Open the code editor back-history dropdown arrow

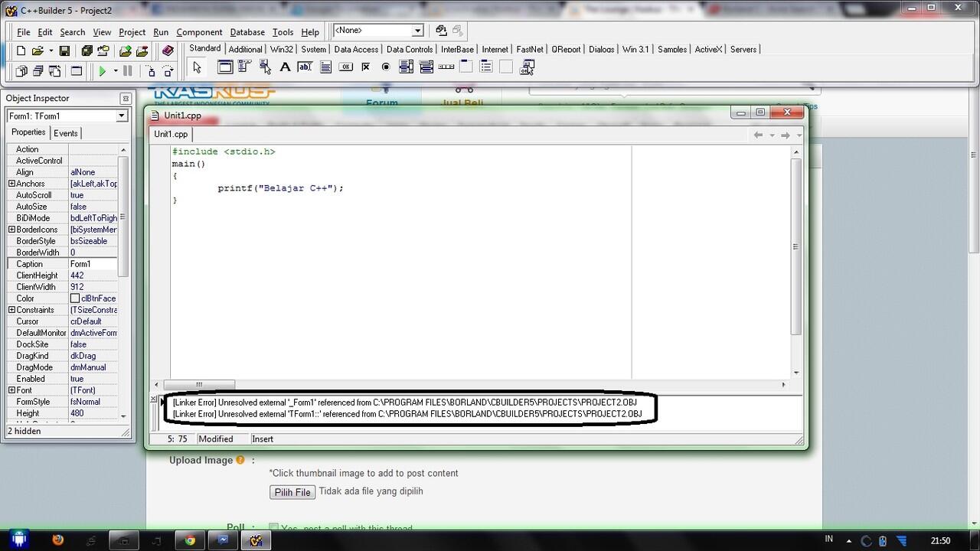pyautogui.click(x=772, y=135)
